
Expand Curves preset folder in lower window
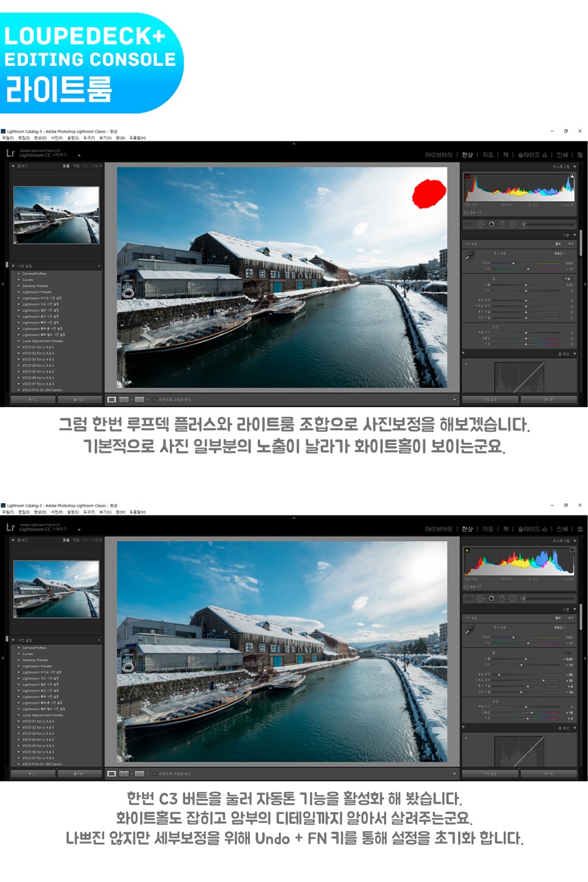coord(19,654)
